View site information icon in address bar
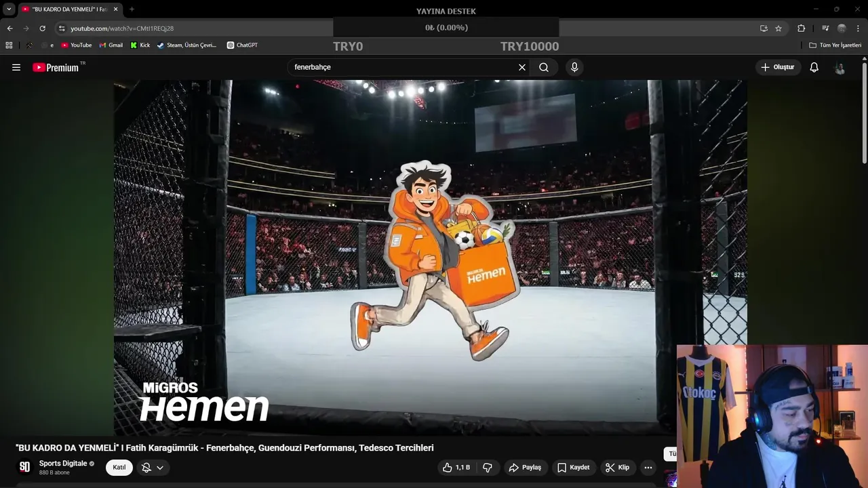 coord(62,28)
